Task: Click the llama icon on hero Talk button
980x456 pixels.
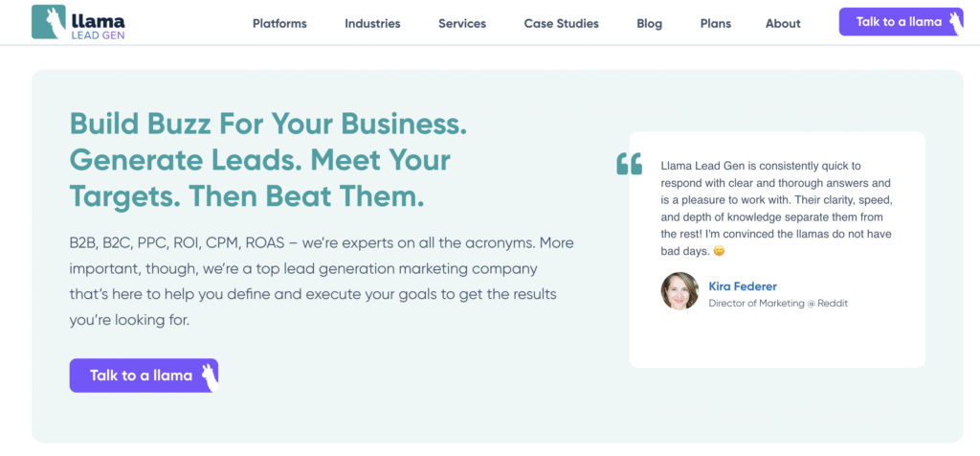Action: tap(210, 376)
